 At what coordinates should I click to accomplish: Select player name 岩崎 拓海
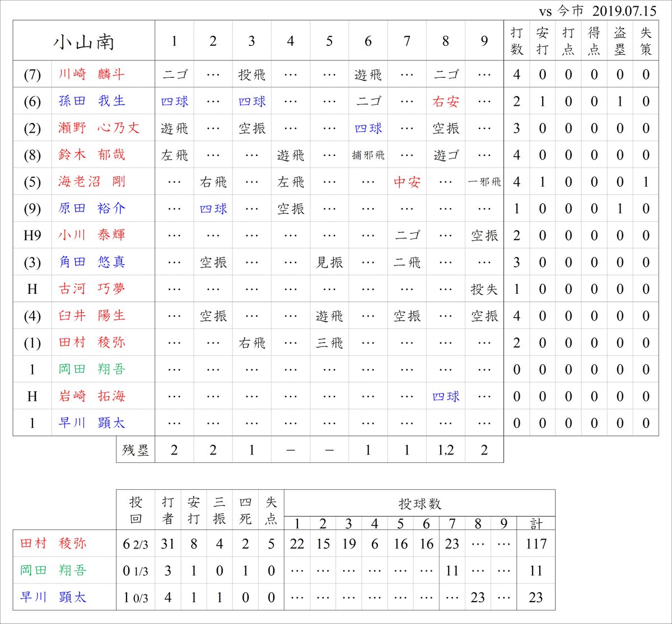click(92, 396)
